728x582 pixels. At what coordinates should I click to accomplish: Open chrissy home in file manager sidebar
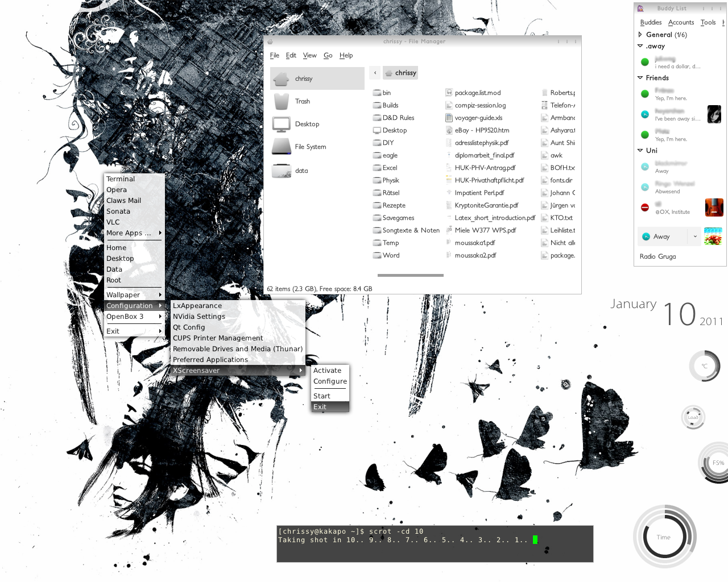(x=317, y=78)
